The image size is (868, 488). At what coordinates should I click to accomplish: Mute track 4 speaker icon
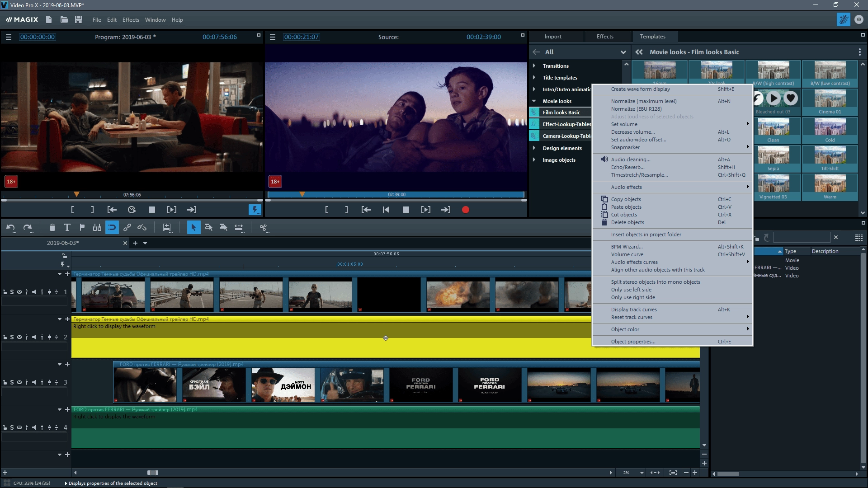point(34,427)
